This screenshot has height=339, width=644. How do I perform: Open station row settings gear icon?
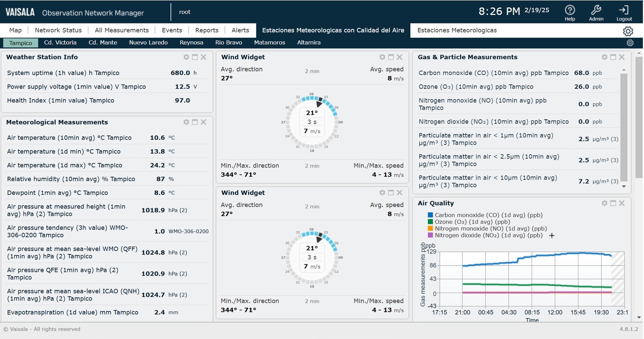(630, 43)
